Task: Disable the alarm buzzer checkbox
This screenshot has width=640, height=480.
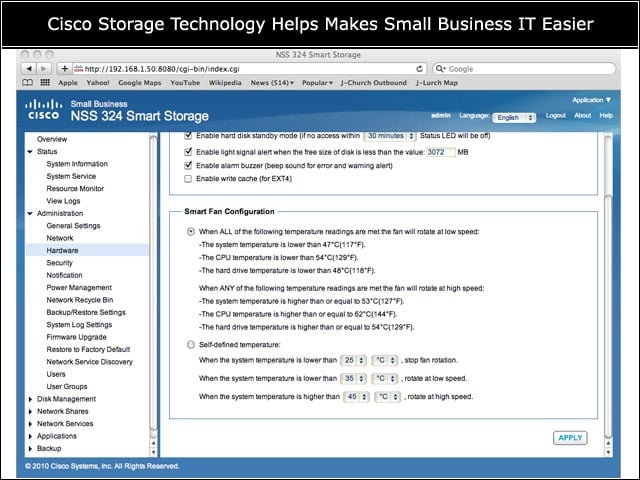Action: coord(188,165)
